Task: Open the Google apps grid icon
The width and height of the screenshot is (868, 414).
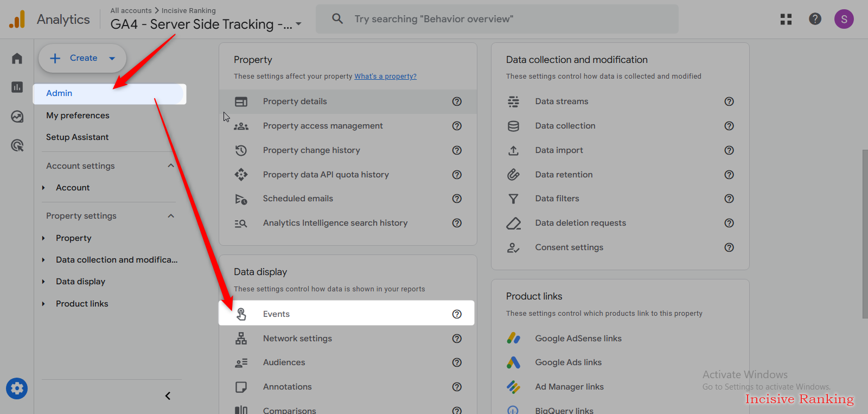Action: [x=786, y=19]
